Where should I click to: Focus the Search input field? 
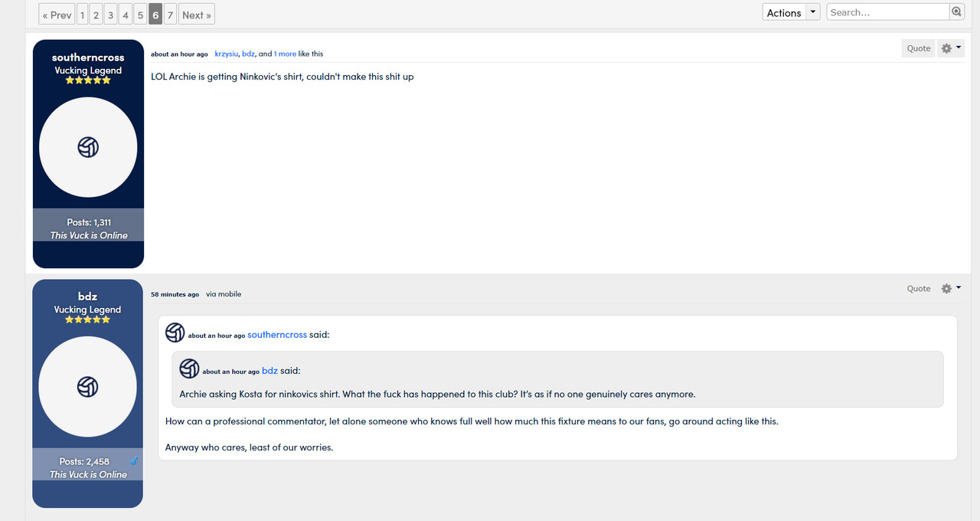pyautogui.click(x=888, y=12)
